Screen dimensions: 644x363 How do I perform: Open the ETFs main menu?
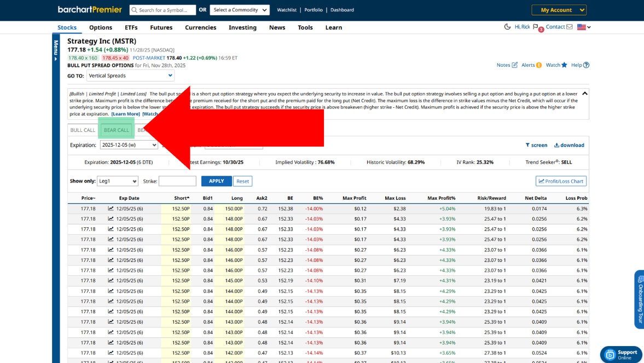131,27
